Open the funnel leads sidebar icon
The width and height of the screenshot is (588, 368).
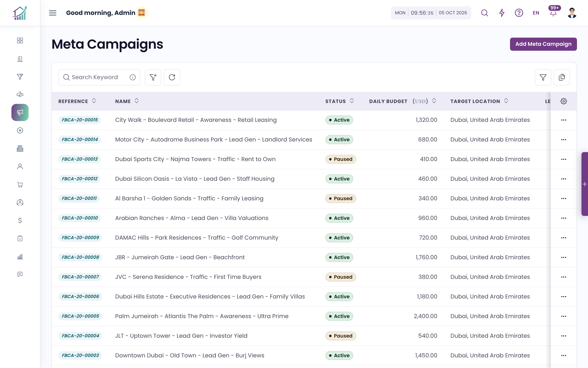pyautogui.click(x=20, y=77)
